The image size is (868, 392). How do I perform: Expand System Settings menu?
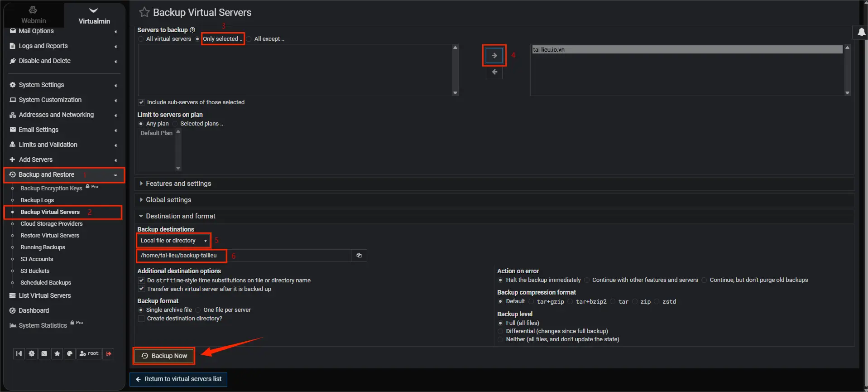coord(63,85)
